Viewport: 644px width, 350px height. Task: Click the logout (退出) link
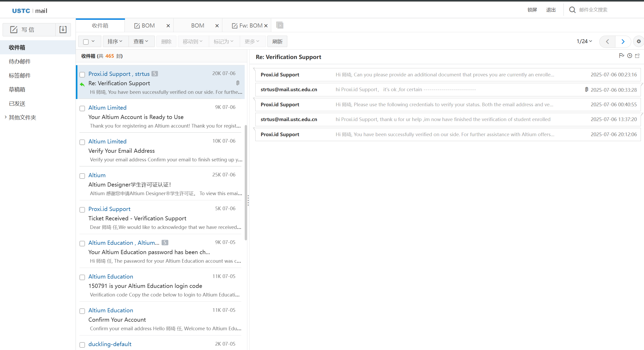tap(551, 10)
